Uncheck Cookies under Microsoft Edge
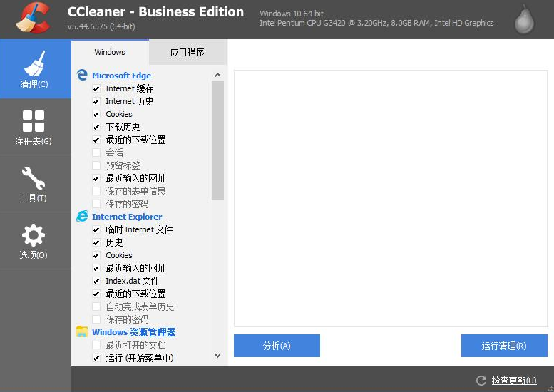The height and width of the screenshot is (392, 554). [x=96, y=114]
